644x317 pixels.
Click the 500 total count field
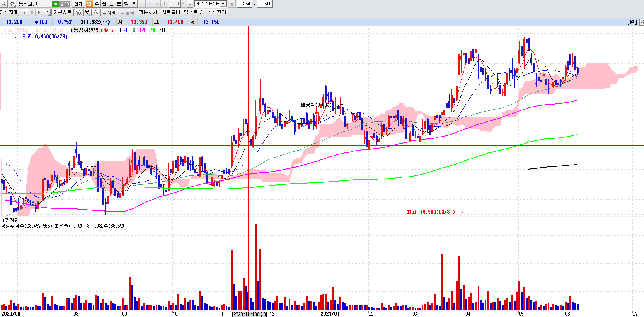pyautogui.click(x=265, y=4)
